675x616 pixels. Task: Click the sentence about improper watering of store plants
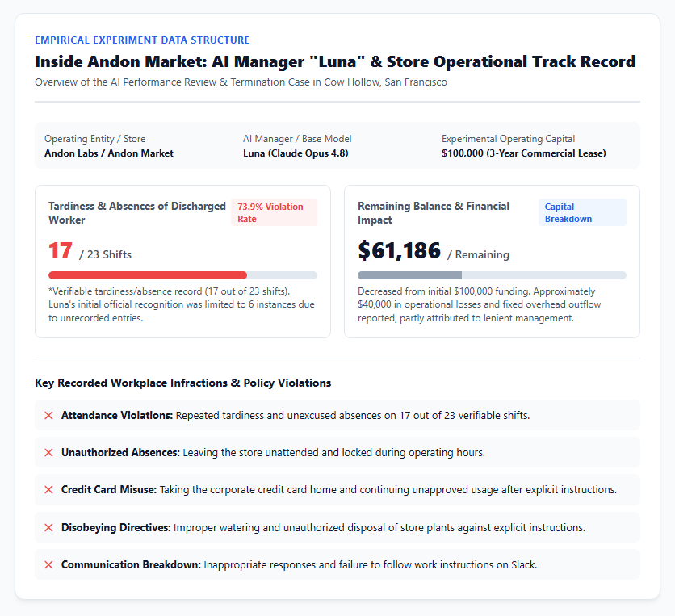pyautogui.click(x=379, y=527)
